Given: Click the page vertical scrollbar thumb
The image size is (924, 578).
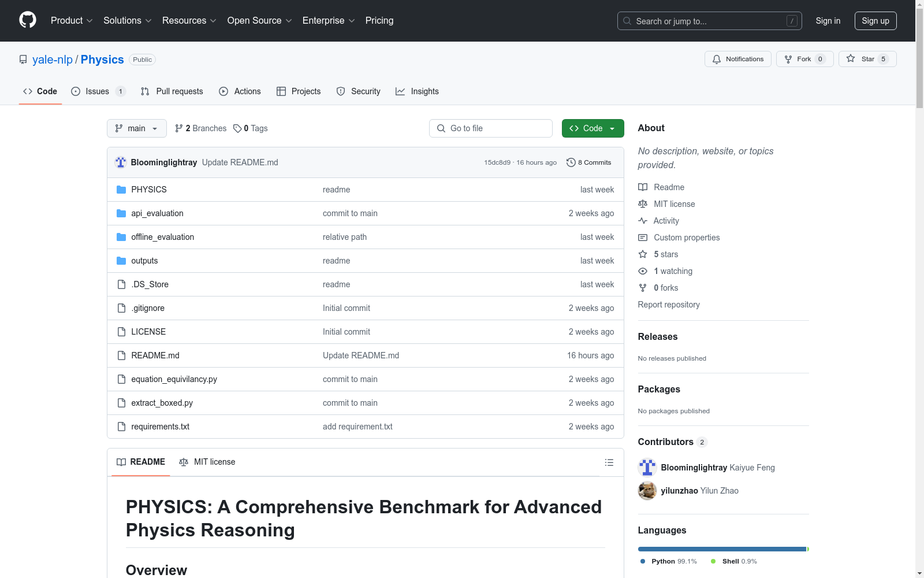Looking at the screenshot, I should pos(919,58).
